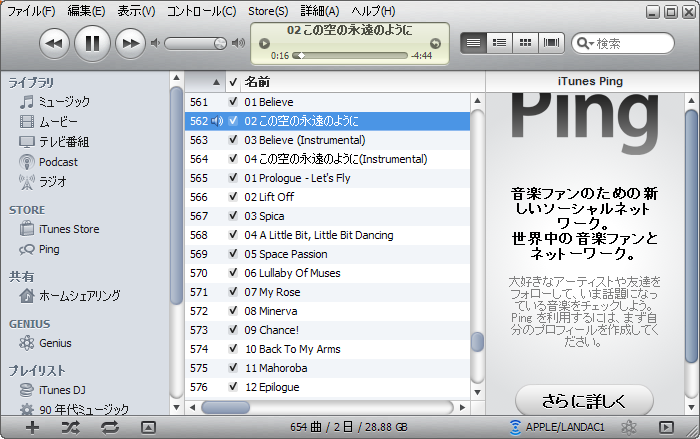This screenshot has width=700, height=439.
Task: Open 詳細(A) menu
Action: [x=320, y=11]
